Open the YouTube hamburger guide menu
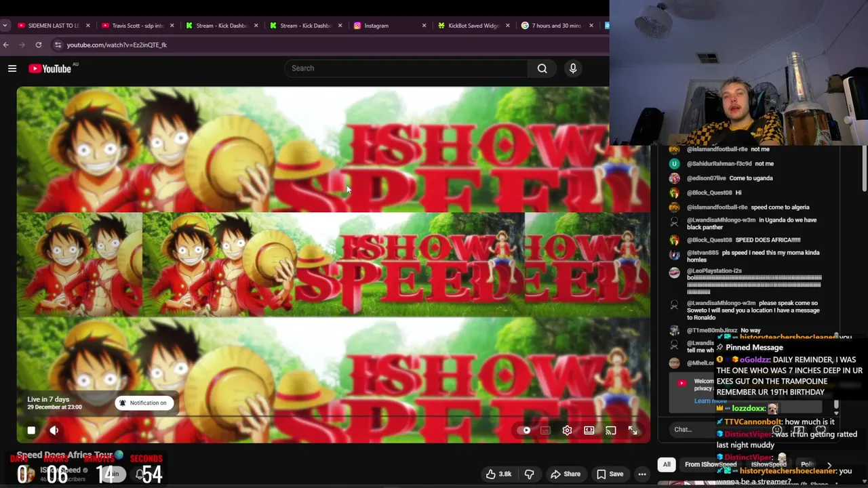Viewport: 868px width, 488px height. pos(12,68)
